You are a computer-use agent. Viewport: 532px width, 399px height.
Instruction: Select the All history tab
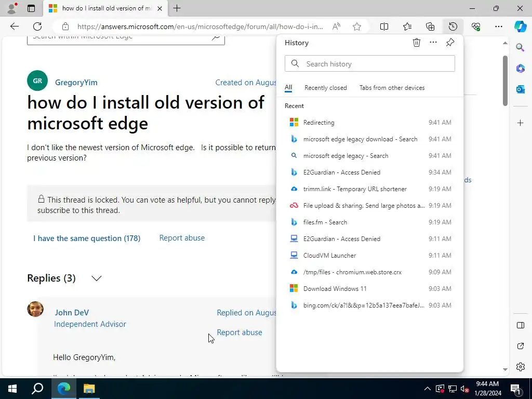(x=288, y=87)
